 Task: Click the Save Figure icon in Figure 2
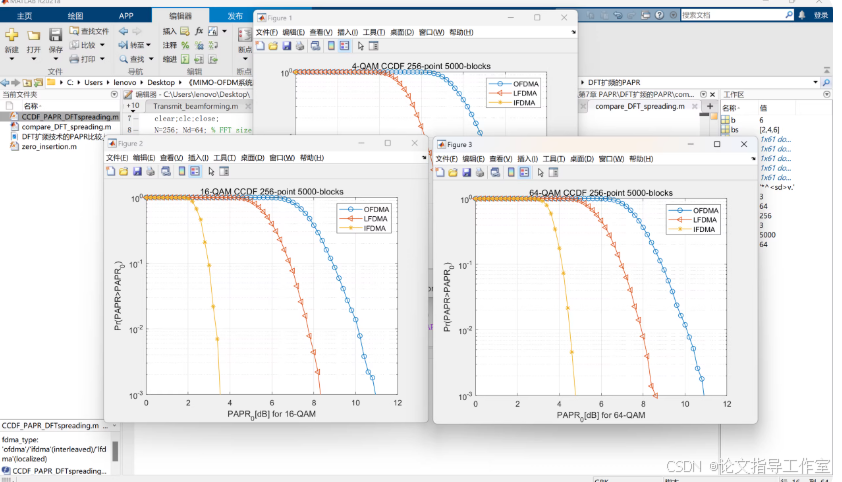tap(137, 171)
